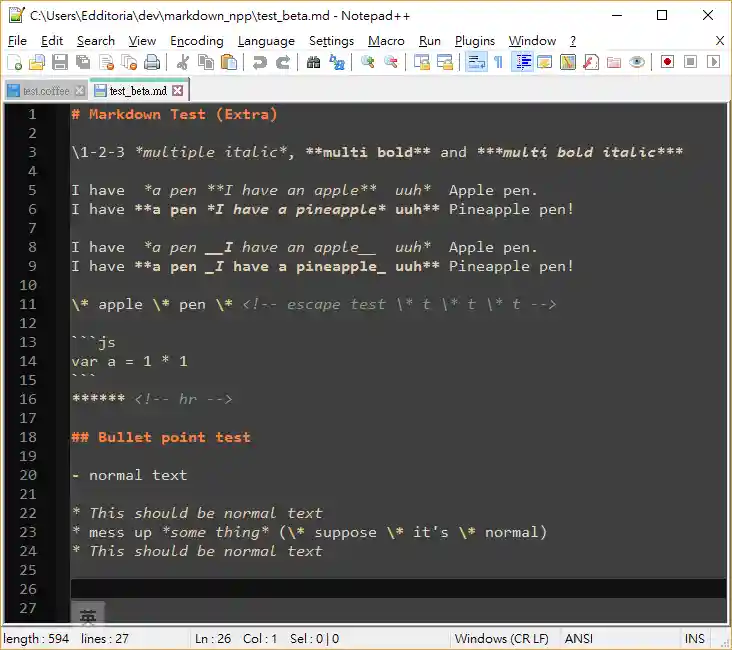Toggle the indent guide icon
The height and width of the screenshot is (650, 732).
coord(522,62)
